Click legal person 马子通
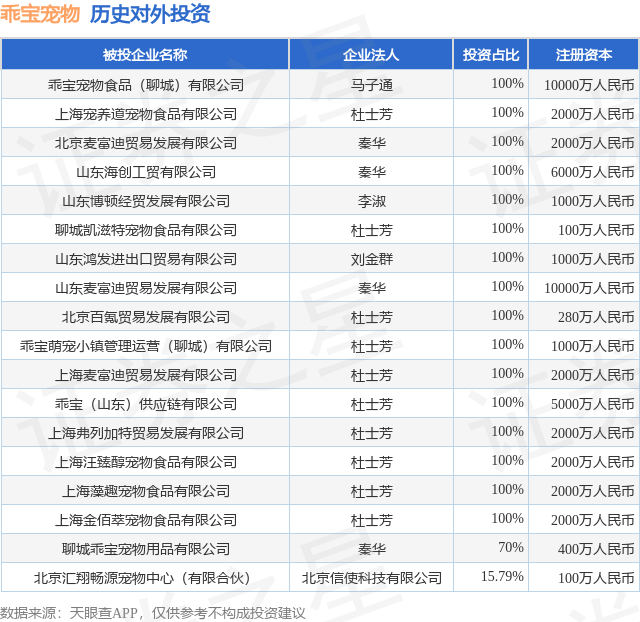The width and height of the screenshot is (640, 622). (x=371, y=85)
